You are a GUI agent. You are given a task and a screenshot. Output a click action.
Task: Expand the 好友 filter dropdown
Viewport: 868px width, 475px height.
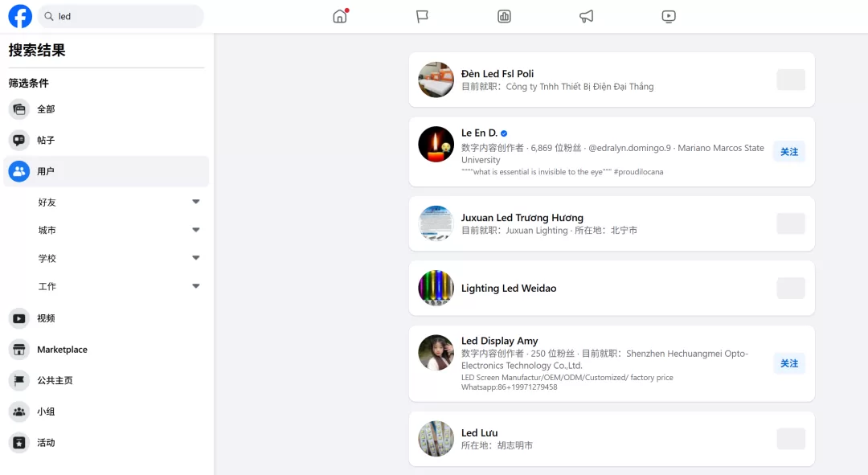point(196,202)
